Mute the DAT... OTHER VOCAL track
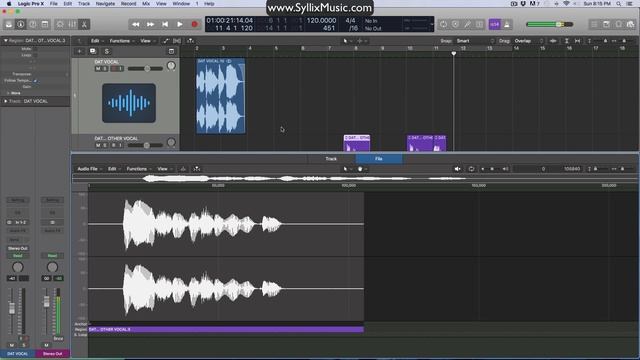Image resolution: width=640 pixels, height=360 pixels. pyautogui.click(x=98, y=145)
